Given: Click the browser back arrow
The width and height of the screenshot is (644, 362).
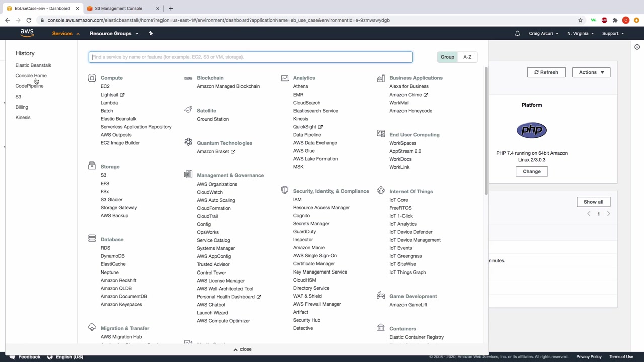Looking at the screenshot, I should 7,20.
